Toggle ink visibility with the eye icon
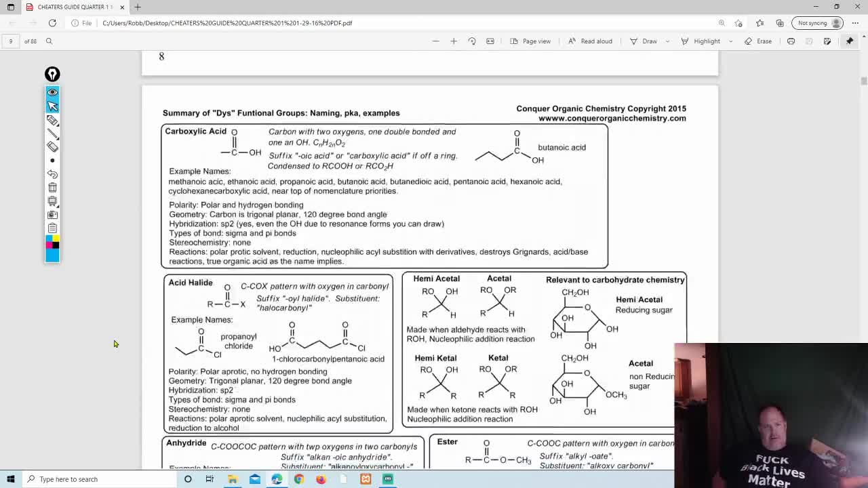Image resolution: width=868 pixels, height=488 pixels. tap(52, 92)
